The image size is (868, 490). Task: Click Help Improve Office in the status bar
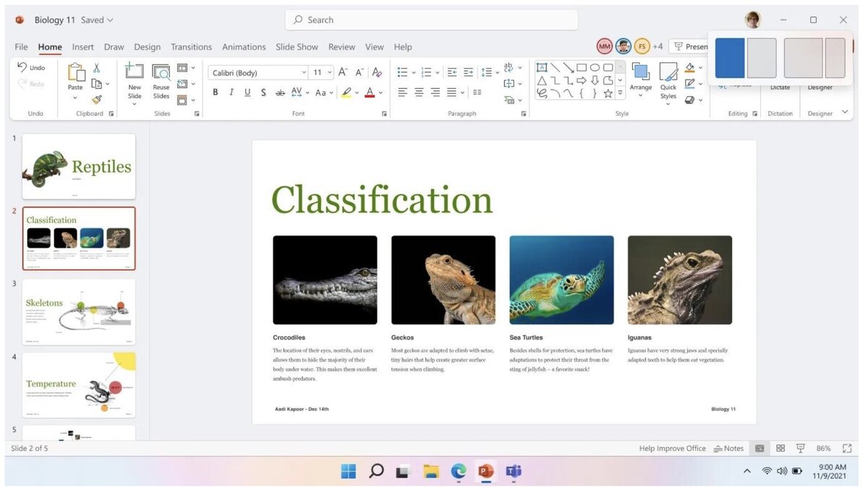(x=672, y=448)
